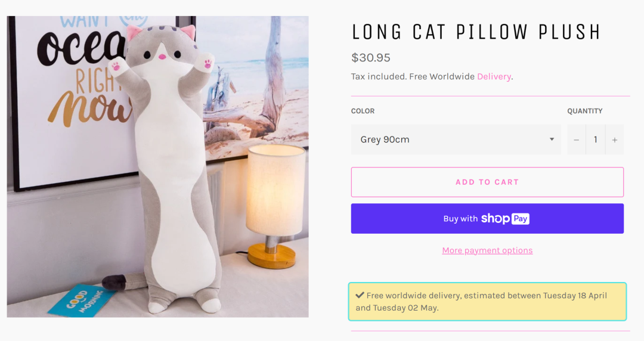Image resolution: width=644 pixels, height=341 pixels.
Task: Open the Grey 90cm color dropdown
Action: coord(456,139)
